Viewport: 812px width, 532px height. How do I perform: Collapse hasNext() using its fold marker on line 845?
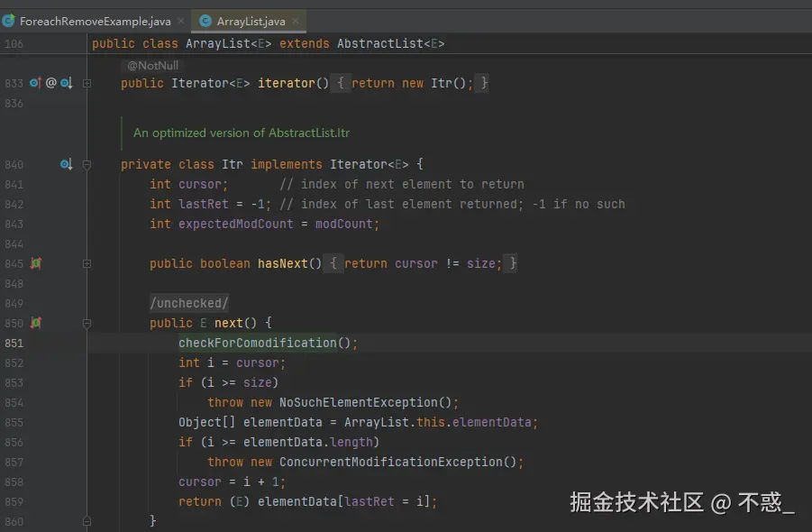point(87,263)
